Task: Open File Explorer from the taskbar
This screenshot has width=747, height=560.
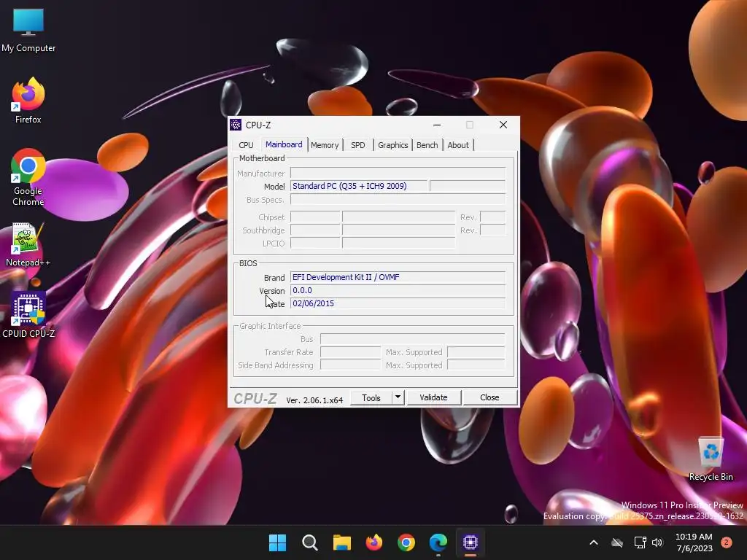Action: [x=341, y=542]
